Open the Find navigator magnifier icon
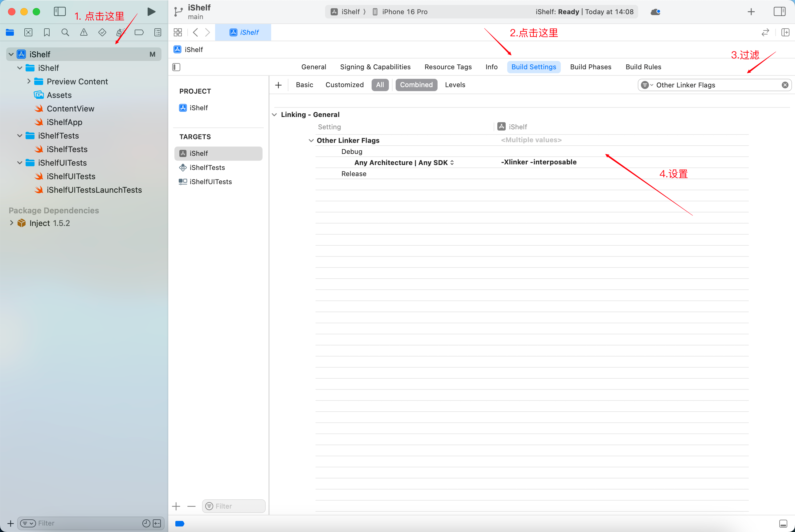This screenshot has height=532, width=795. click(65, 33)
